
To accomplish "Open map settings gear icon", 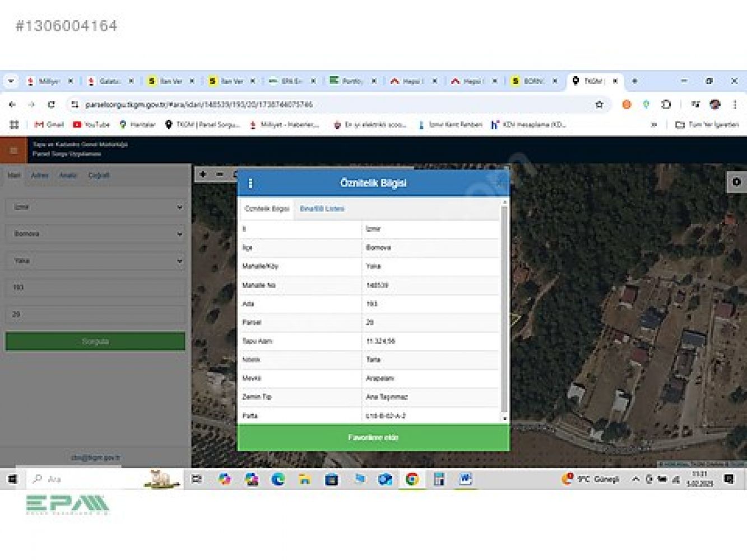I will click(x=736, y=182).
